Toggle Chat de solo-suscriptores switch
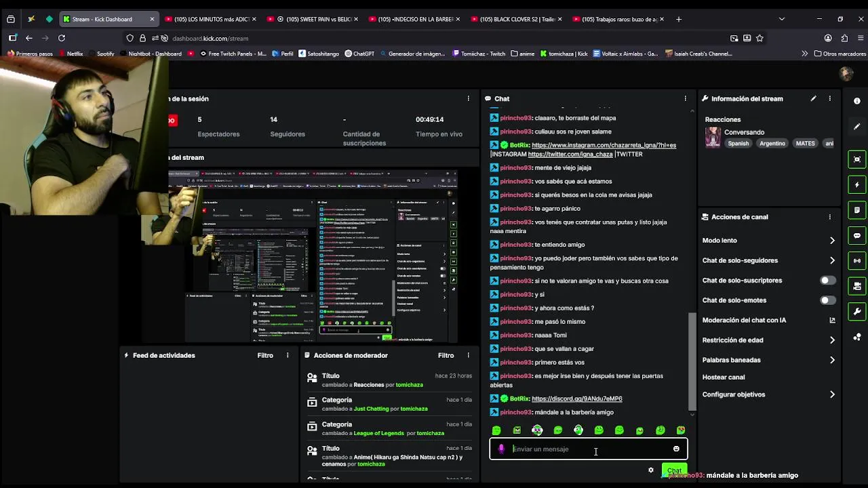This screenshot has width=868, height=488. [827, 280]
